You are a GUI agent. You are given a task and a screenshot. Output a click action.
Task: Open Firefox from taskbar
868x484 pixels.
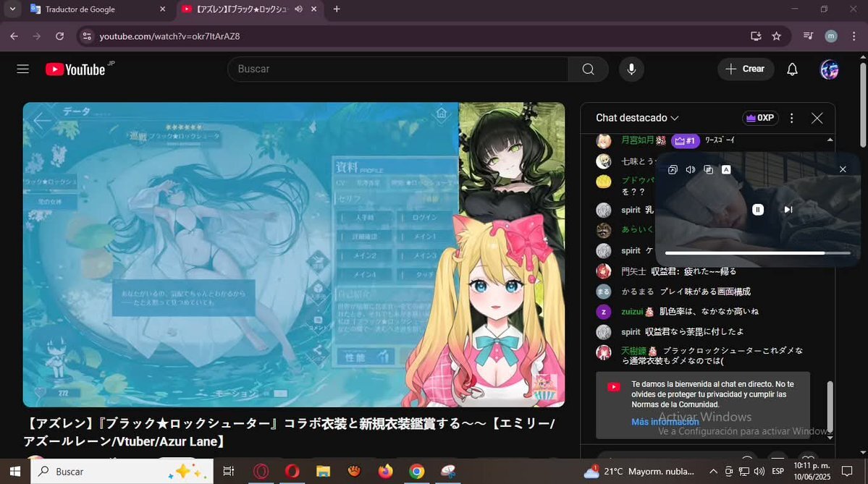(385, 471)
